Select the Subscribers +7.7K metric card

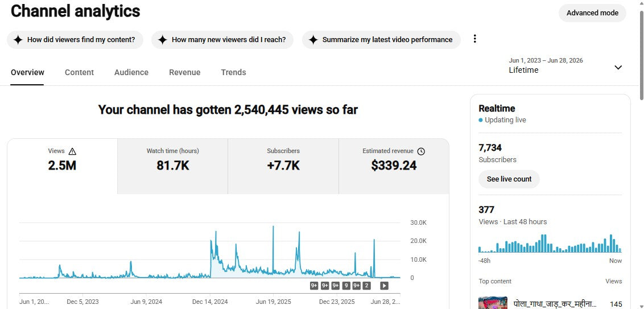(x=283, y=166)
